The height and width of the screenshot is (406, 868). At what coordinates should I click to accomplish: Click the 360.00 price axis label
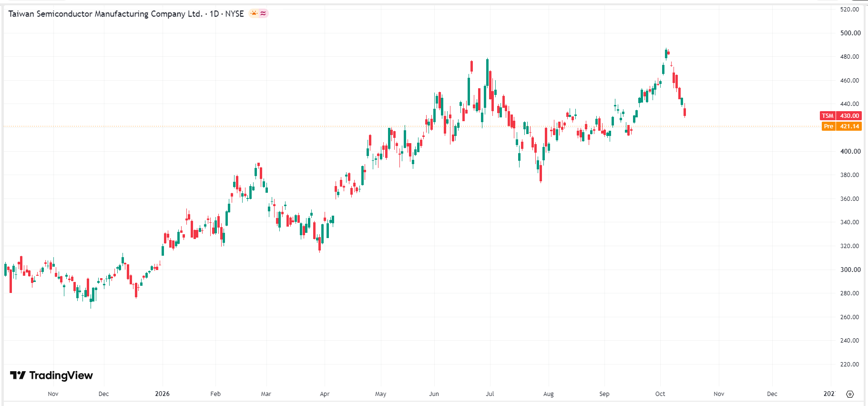[850, 199]
